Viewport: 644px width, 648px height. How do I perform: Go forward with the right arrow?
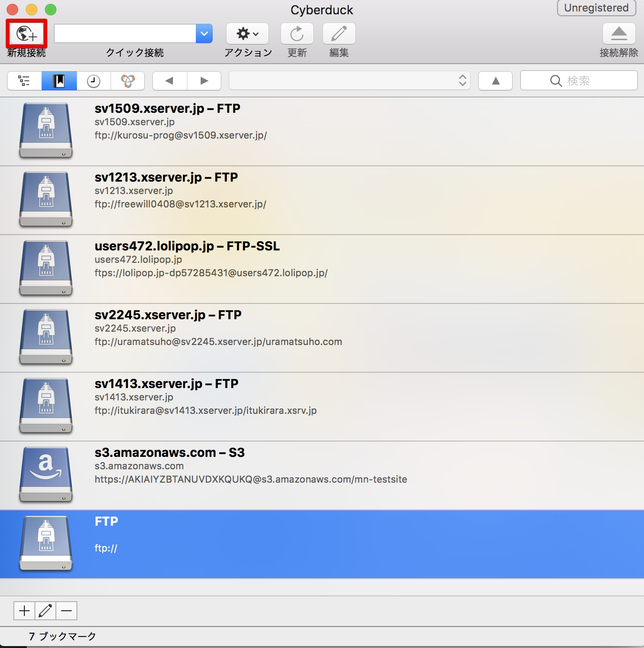[204, 81]
